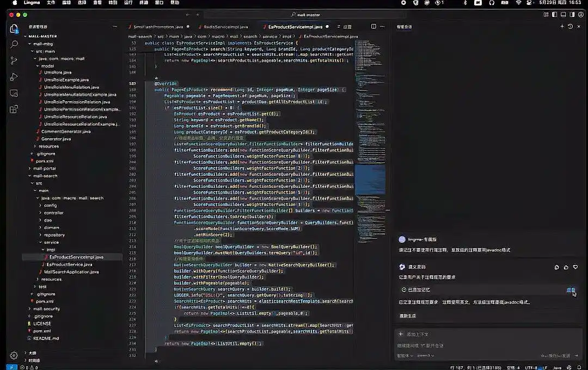Viewport: 588px width, 370px height.
Task: Give thumbs down to the Lingma response
Action: click(x=575, y=267)
